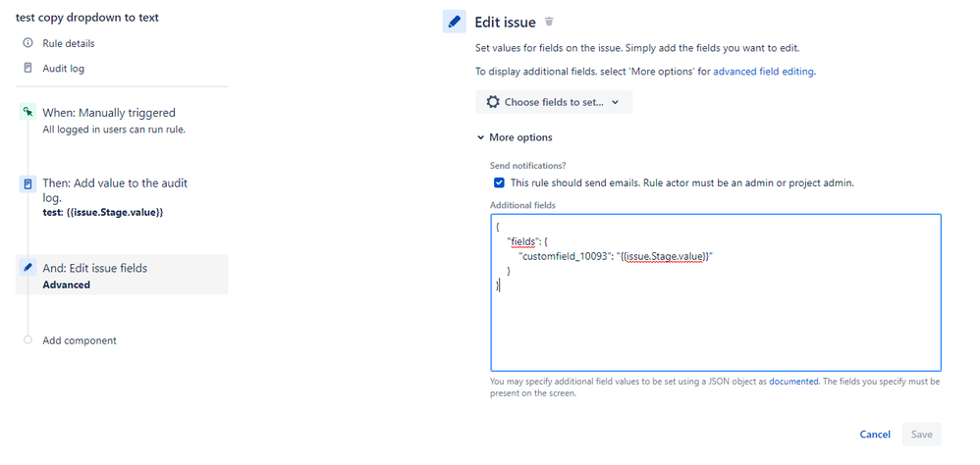Click the 'Edit issue' heading text
This screenshot has height=465, width=980.
coord(505,23)
